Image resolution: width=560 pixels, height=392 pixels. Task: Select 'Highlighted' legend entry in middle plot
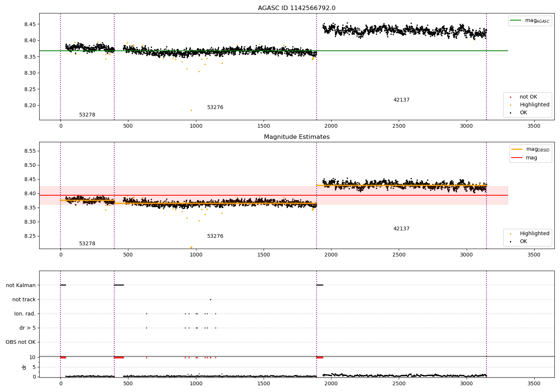click(535, 234)
